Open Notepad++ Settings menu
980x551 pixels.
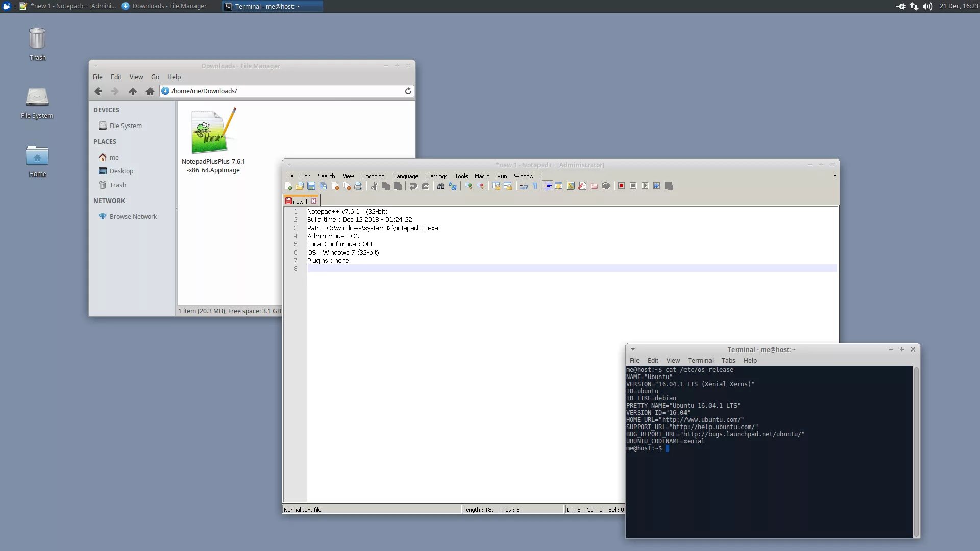[437, 176]
